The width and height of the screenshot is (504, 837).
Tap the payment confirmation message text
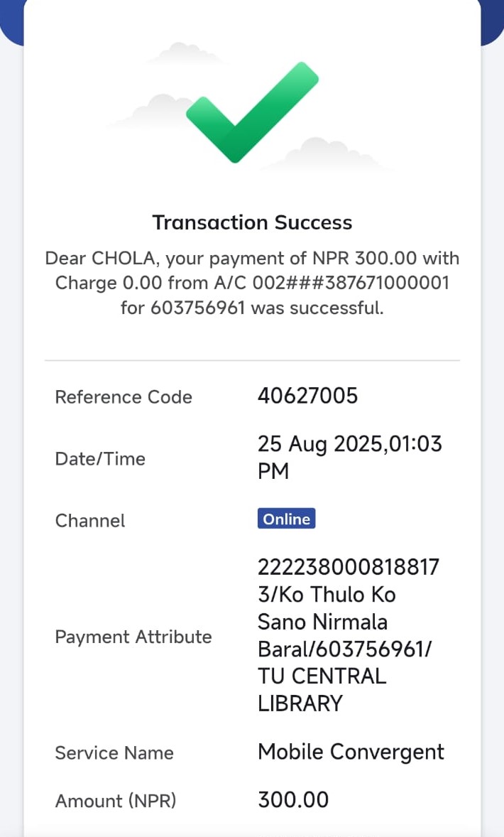[252, 283]
